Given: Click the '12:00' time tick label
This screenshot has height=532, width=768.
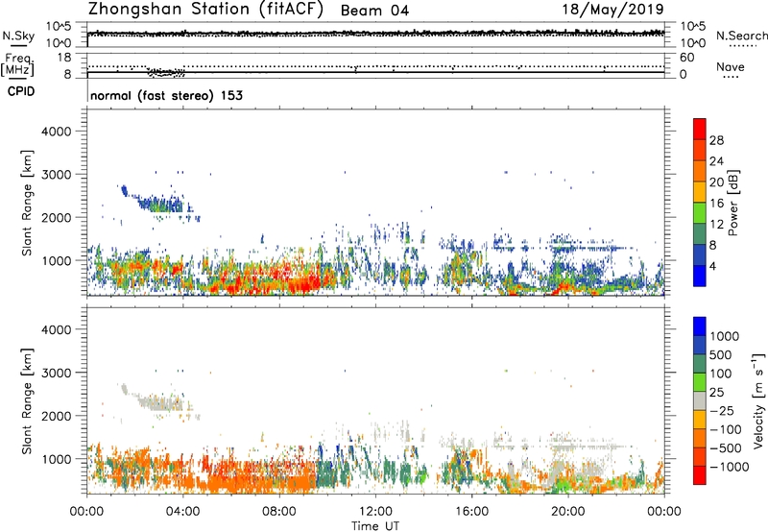Looking at the screenshot, I should coord(375,512).
